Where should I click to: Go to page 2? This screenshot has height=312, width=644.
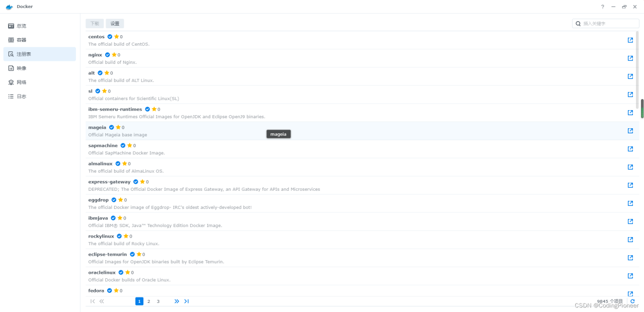(x=148, y=301)
